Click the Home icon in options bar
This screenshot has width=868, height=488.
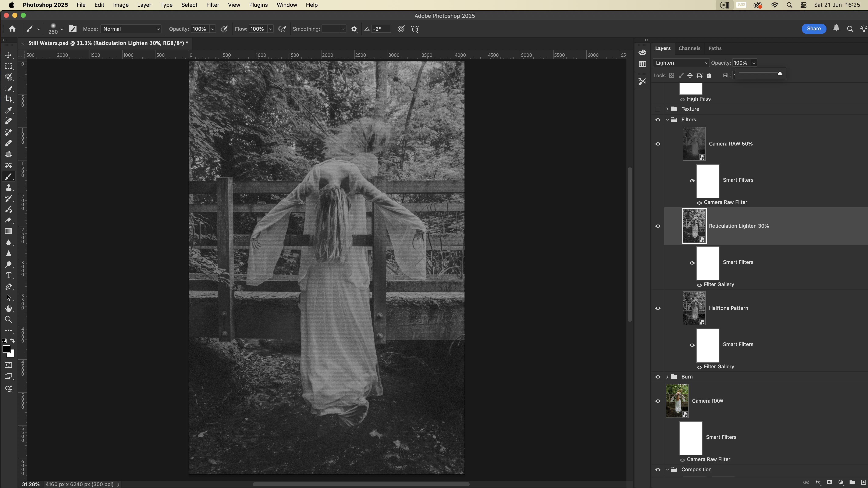coord(12,29)
